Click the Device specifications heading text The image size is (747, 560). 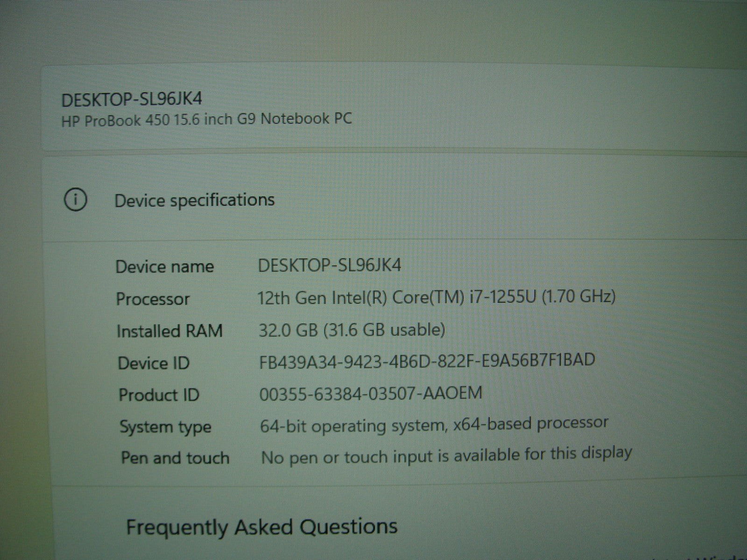pyautogui.click(x=194, y=200)
